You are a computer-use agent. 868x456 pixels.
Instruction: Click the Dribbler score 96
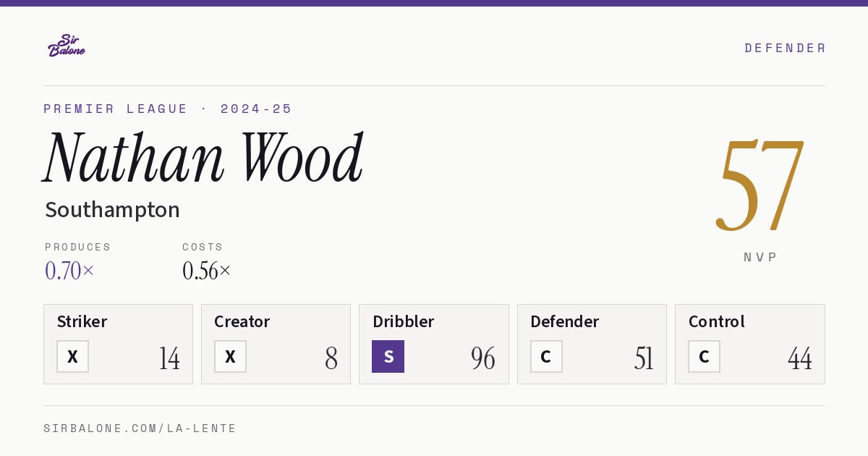pyautogui.click(x=483, y=358)
